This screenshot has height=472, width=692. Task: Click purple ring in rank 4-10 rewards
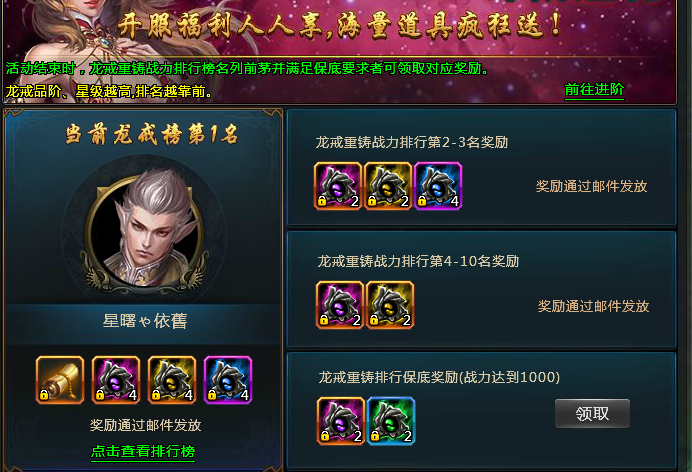point(340,305)
